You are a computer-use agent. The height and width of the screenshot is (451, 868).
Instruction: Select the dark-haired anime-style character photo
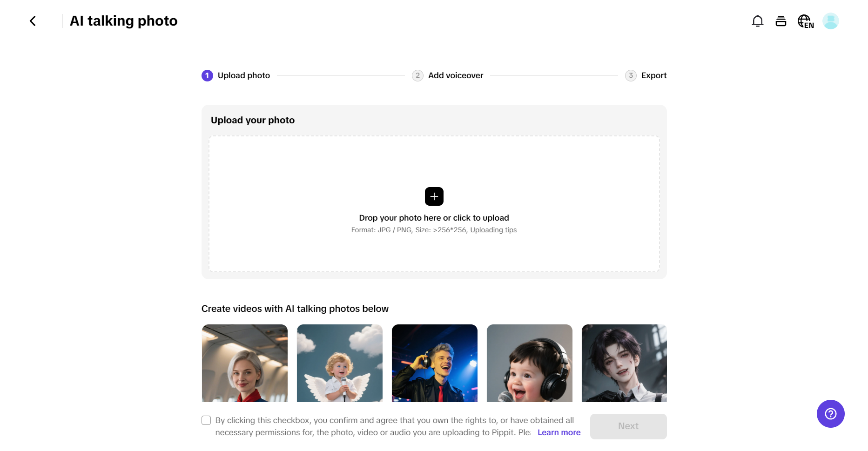click(624, 363)
